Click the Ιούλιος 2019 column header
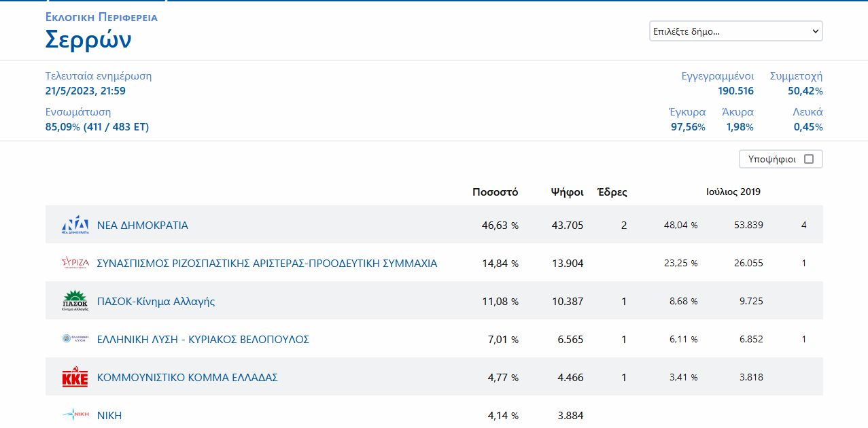 click(733, 192)
